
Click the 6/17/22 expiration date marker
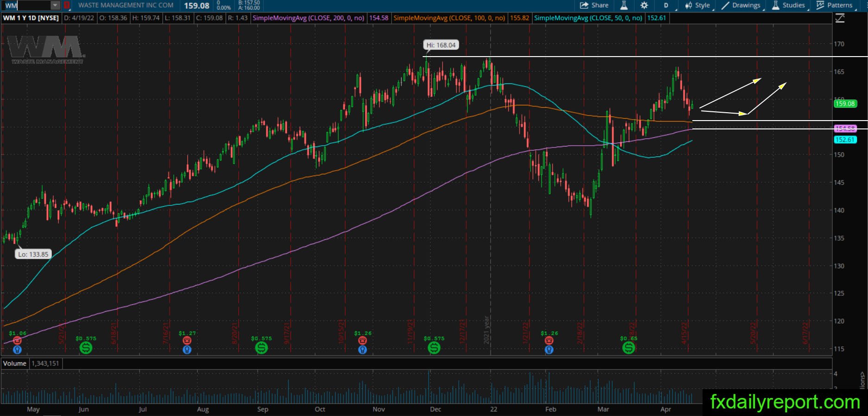pos(806,333)
